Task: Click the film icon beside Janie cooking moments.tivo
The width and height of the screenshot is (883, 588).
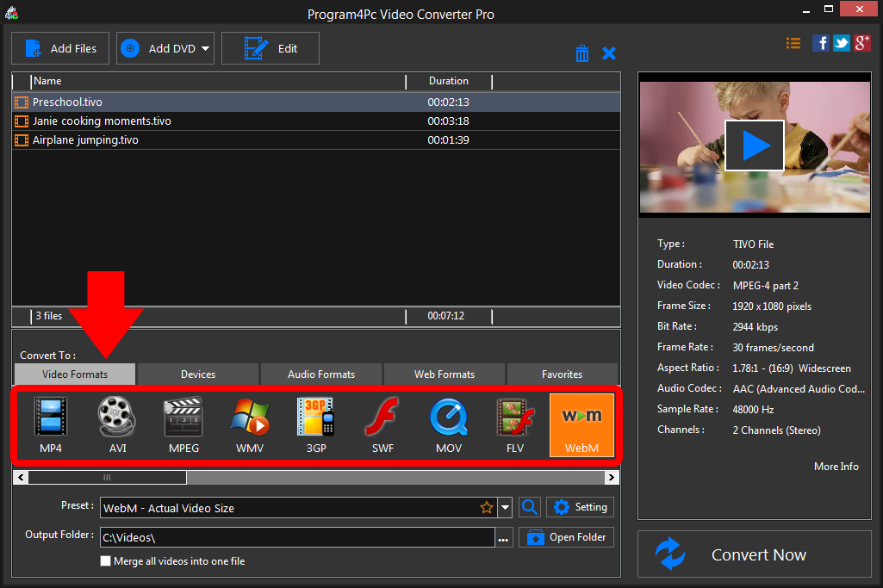Action: [x=22, y=121]
